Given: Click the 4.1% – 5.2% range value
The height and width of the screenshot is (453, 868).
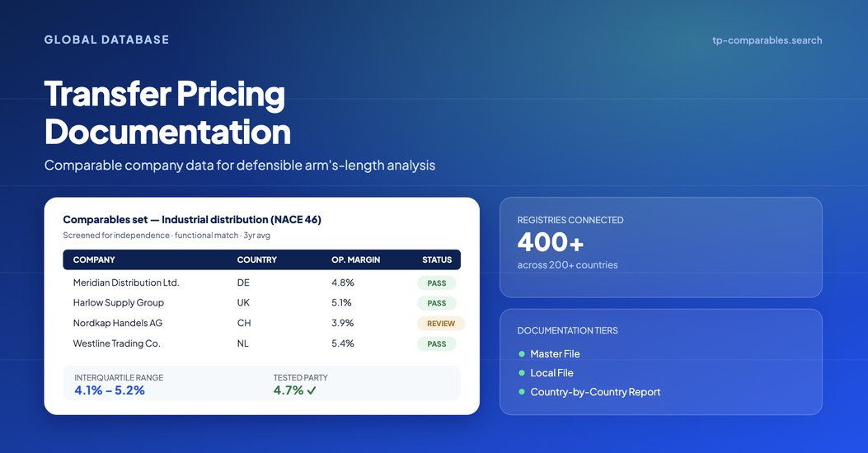Looking at the screenshot, I should pyautogui.click(x=110, y=390).
